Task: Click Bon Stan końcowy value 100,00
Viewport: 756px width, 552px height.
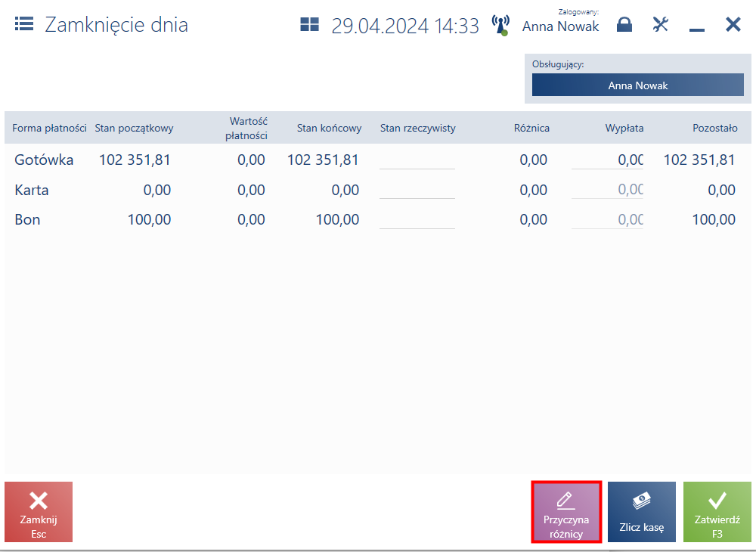Action: click(337, 220)
